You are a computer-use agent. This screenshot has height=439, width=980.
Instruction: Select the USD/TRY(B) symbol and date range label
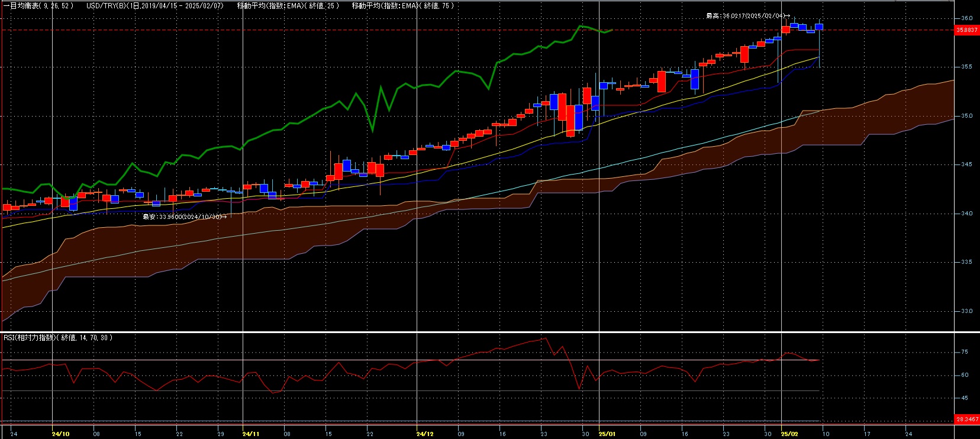(x=155, y=5)
